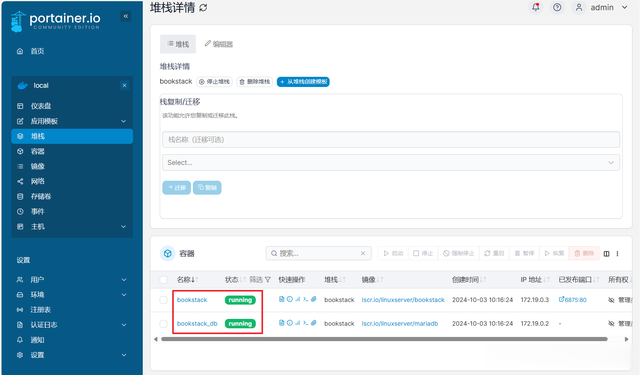Open the published port 6875:80 link

click(573, 300)
